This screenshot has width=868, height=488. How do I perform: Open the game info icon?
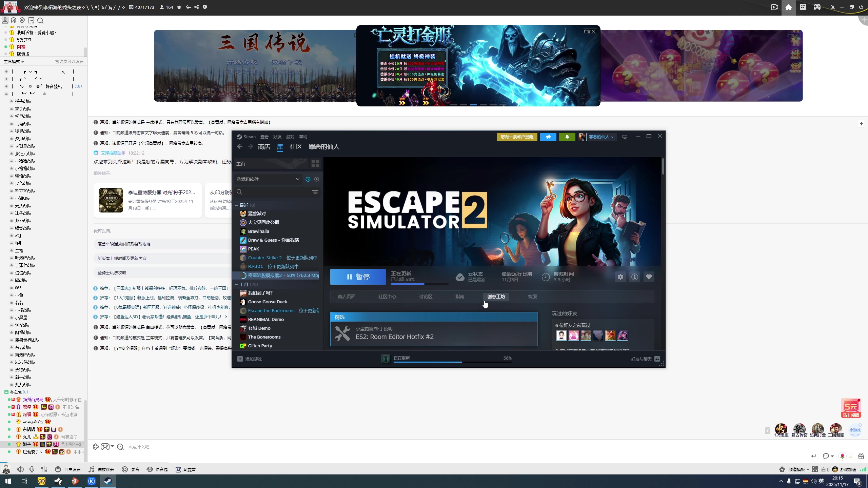[x=634, y=277]
